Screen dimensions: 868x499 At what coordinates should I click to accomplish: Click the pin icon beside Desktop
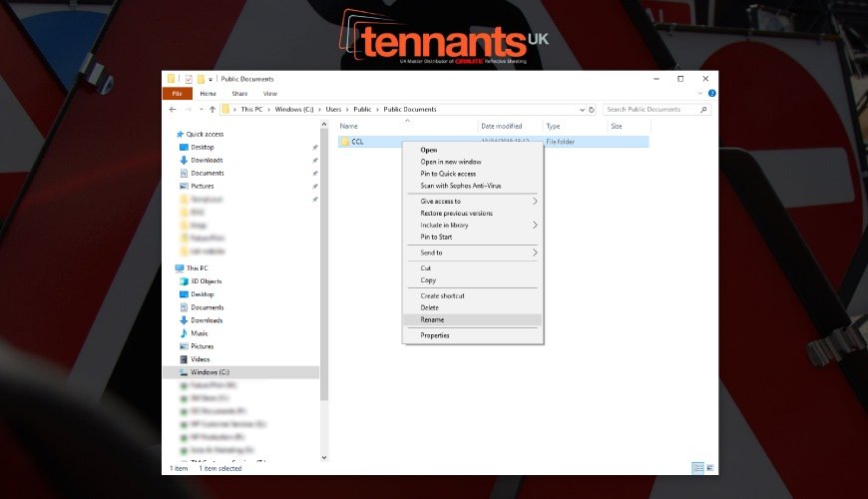pos(315,148)
